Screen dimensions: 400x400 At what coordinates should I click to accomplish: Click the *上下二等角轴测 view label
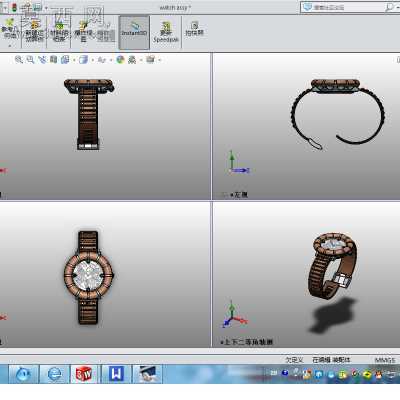247,342
